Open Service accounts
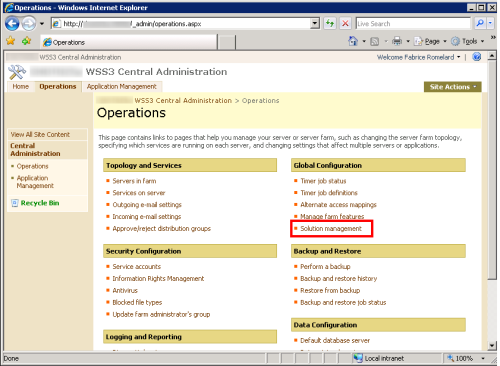This screenshot has width=500, height=366. click(x=137, y=266)
